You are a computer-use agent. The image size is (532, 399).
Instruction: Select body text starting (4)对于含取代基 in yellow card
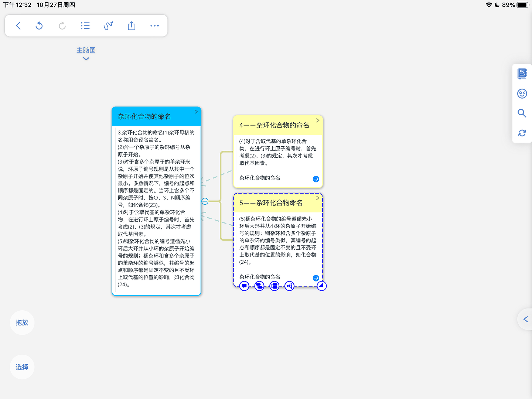(278, 152)
